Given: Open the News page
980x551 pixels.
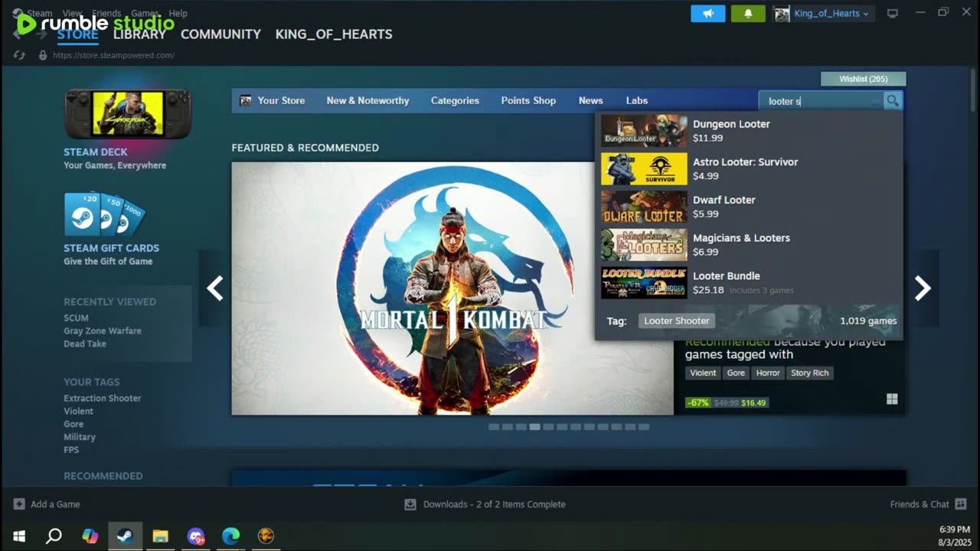Looking at the screenshot, I should [590, 100].
